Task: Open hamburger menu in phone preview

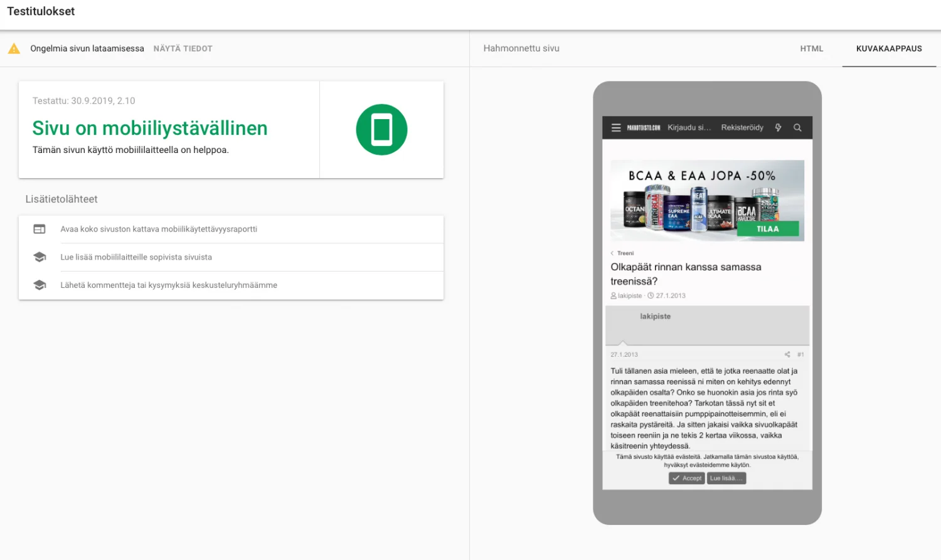Action: pyautogui.click(x=616, y=128)
